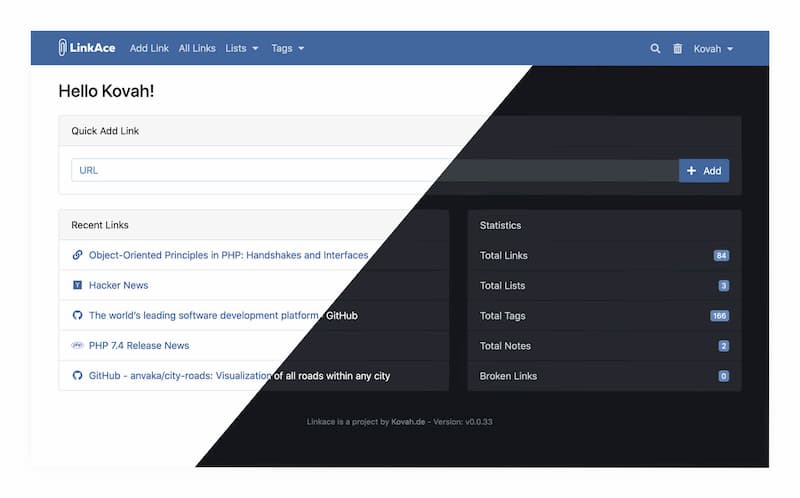800x498 pixels.
Task: Click the Total Tags count badge
Action: click(719, 315)
